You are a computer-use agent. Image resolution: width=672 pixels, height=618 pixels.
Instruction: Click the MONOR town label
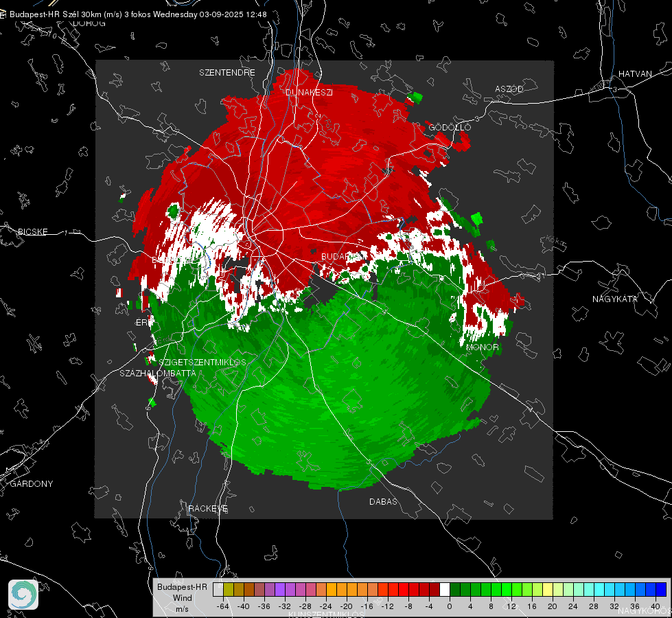coord(482,347)
